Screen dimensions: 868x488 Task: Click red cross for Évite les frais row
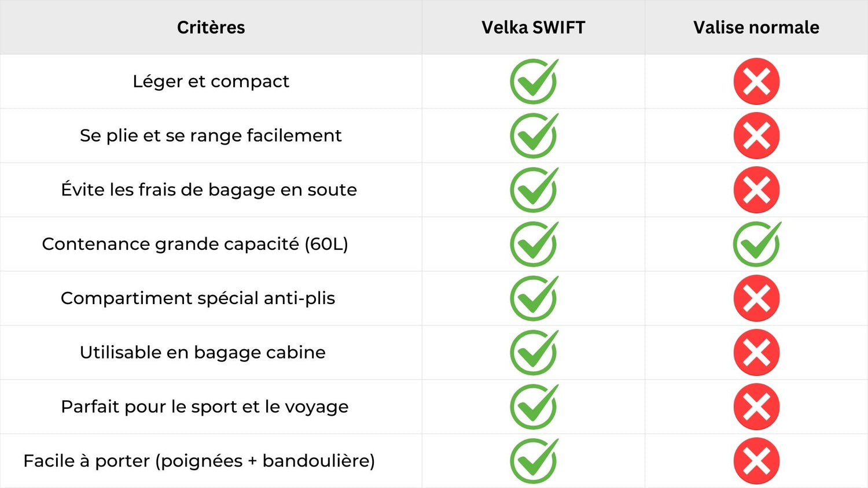point(756,190)
